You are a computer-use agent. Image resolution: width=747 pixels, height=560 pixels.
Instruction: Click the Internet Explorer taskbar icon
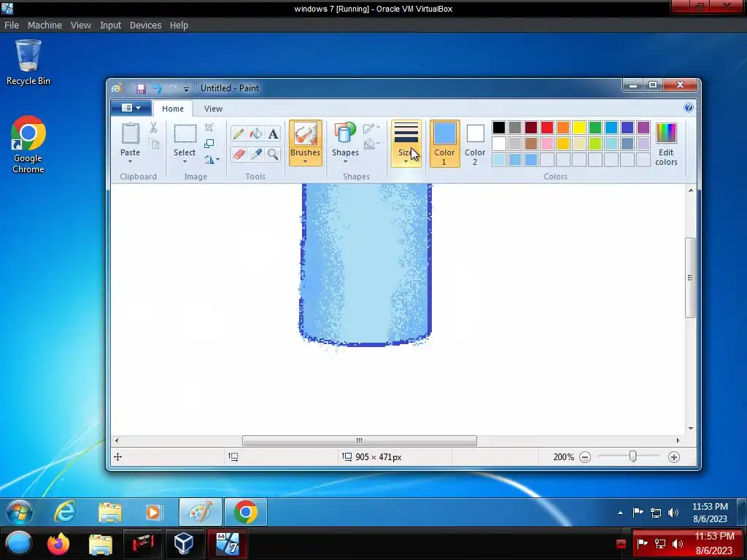65,512
